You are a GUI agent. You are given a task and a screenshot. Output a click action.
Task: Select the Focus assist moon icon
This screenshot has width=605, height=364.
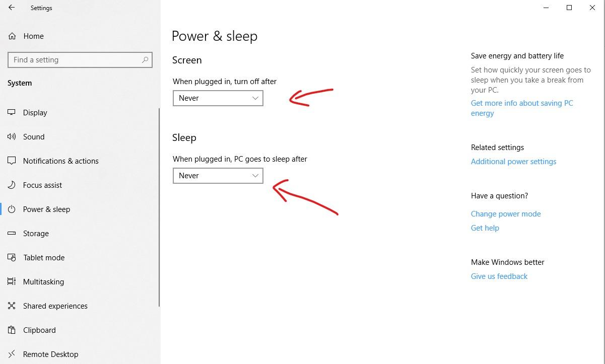click(12, 185)
